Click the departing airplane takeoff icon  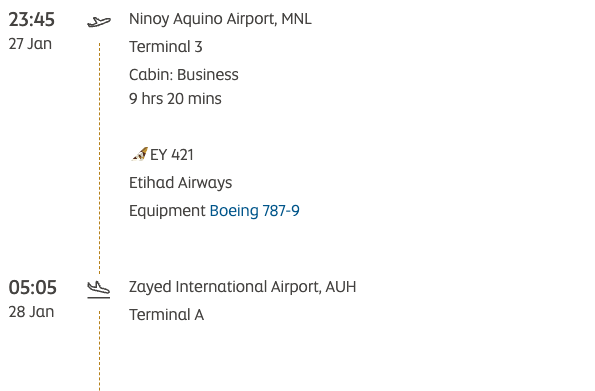(x=99, y=22)
